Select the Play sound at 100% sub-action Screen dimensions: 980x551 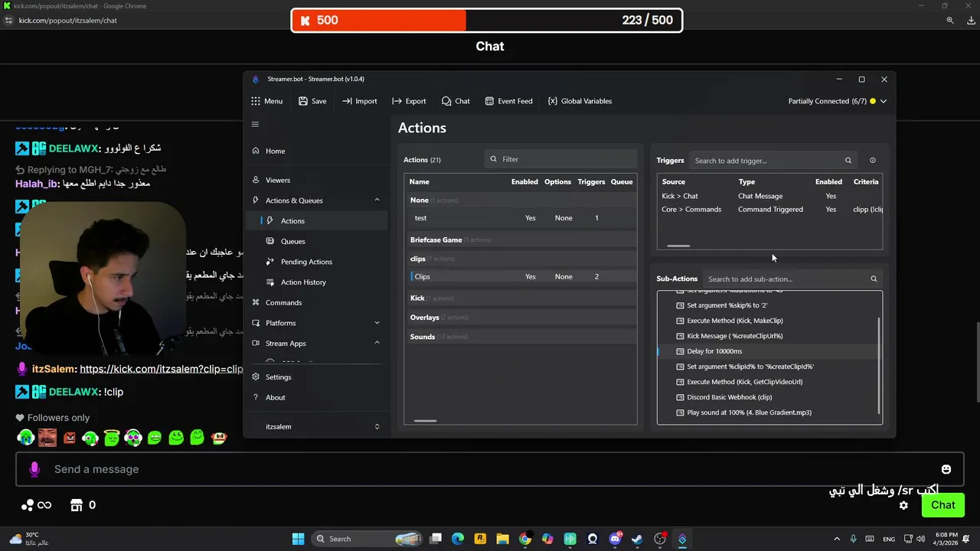[769, 412]
